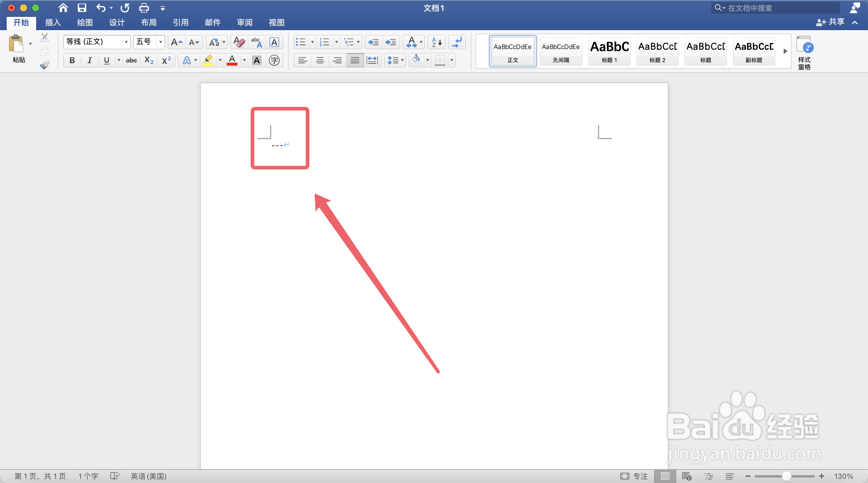Viewport: 868px width, 483px height.
Task: Open line spacing dropdown
Action: [x=395, y=60]
